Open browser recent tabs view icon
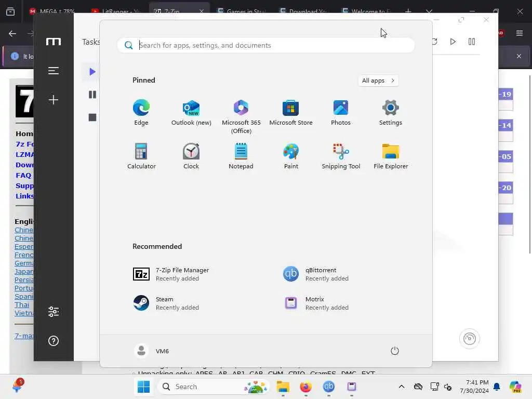The width and height of the screenshot is (532, 399). [x=10, y=12]
